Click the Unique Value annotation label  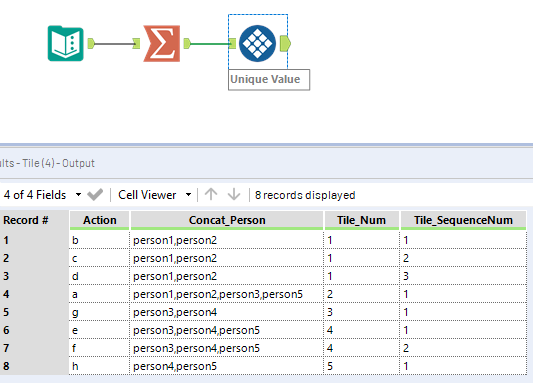pos(269,80)
